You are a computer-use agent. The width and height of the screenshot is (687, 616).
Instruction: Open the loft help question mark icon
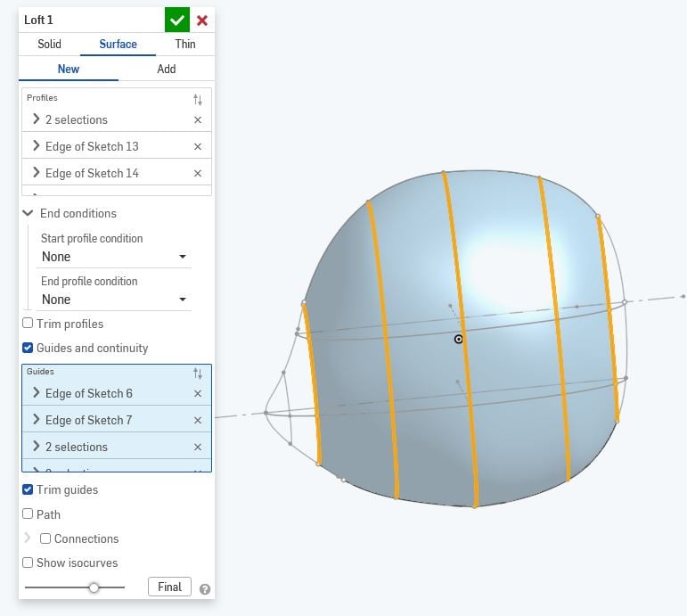tap(205, 589)
